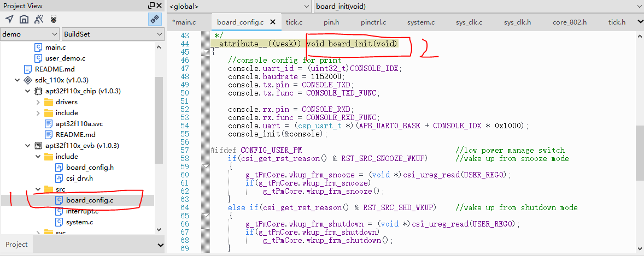
Task: Select system.c in the project tree
Action: pyautogui.click(x=79, y=222)
